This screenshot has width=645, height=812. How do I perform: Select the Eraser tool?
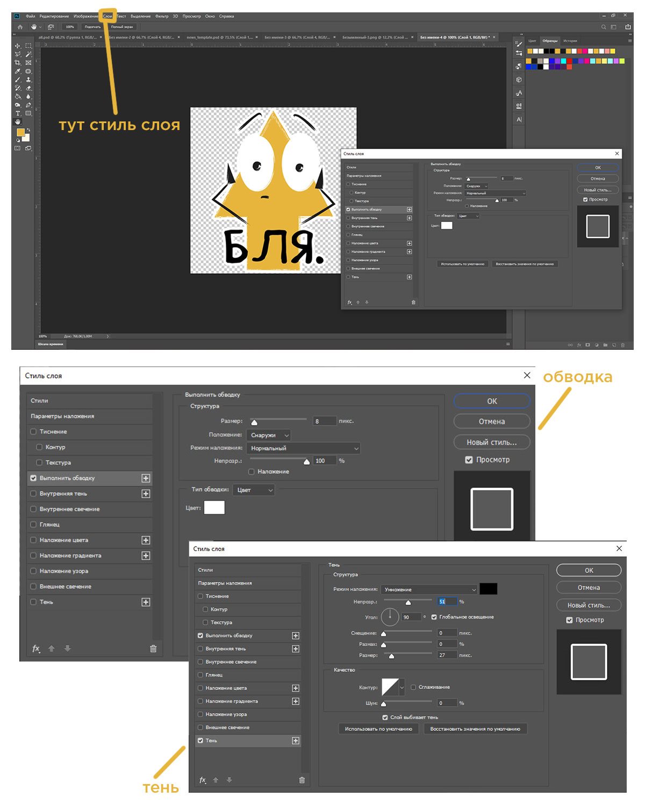coord(28,89)
